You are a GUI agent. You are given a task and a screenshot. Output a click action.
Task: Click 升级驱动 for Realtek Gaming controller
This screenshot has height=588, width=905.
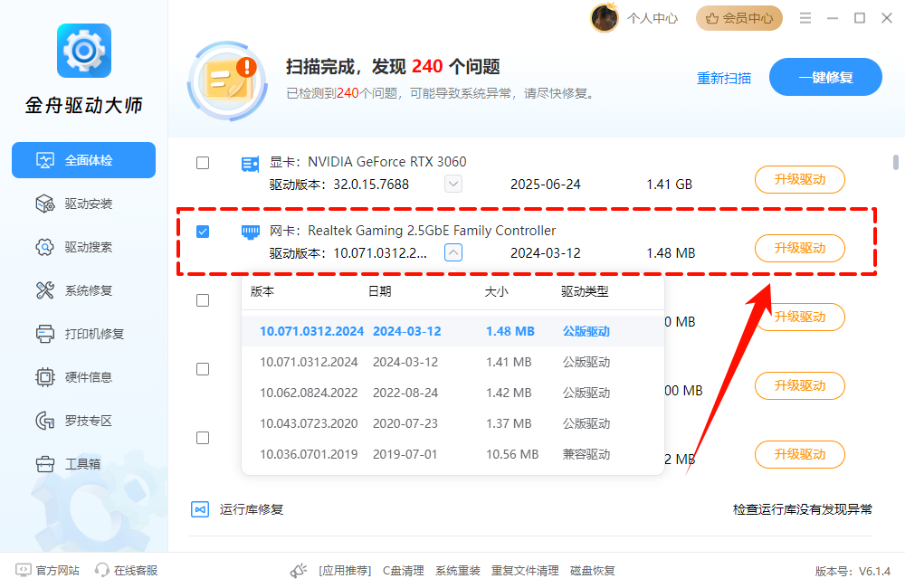[x=800, y=248]
